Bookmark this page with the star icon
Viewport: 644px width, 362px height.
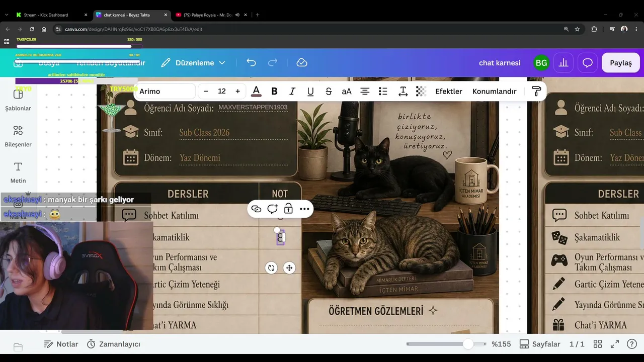[577, 29]
